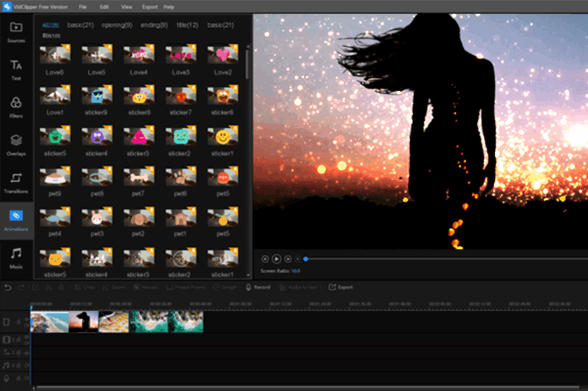The width and height of the screenshot is (588, 391).
Task: Split clip with the scissors icon
Action: click(x=48, y=287)
